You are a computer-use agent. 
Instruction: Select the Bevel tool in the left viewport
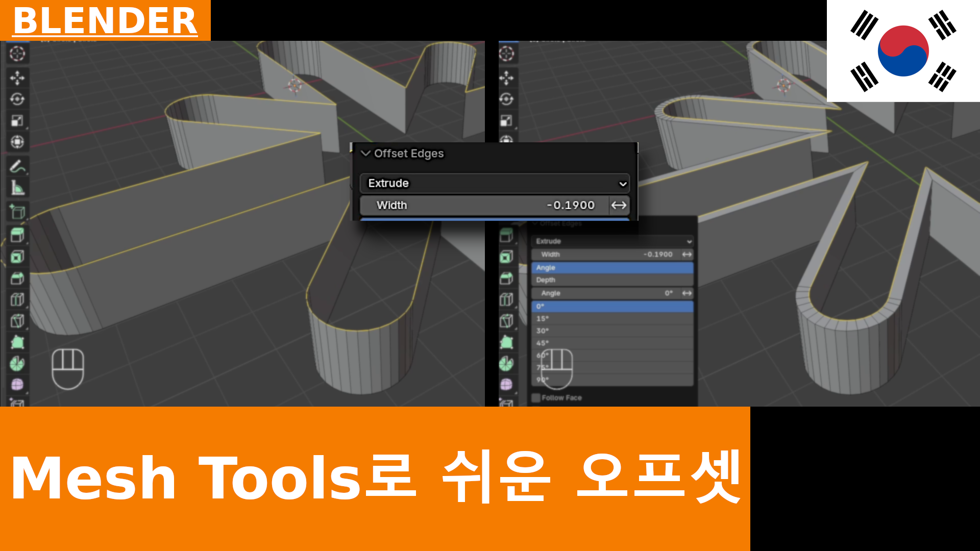(17, 278)
